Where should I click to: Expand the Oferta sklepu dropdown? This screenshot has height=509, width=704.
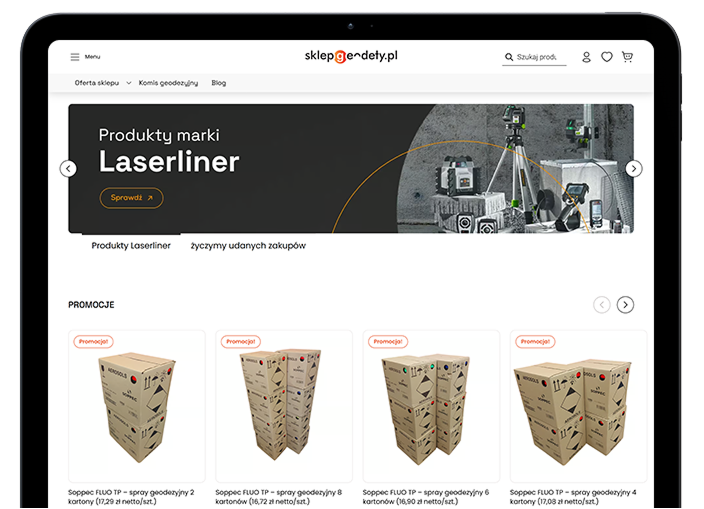point(101,83)
